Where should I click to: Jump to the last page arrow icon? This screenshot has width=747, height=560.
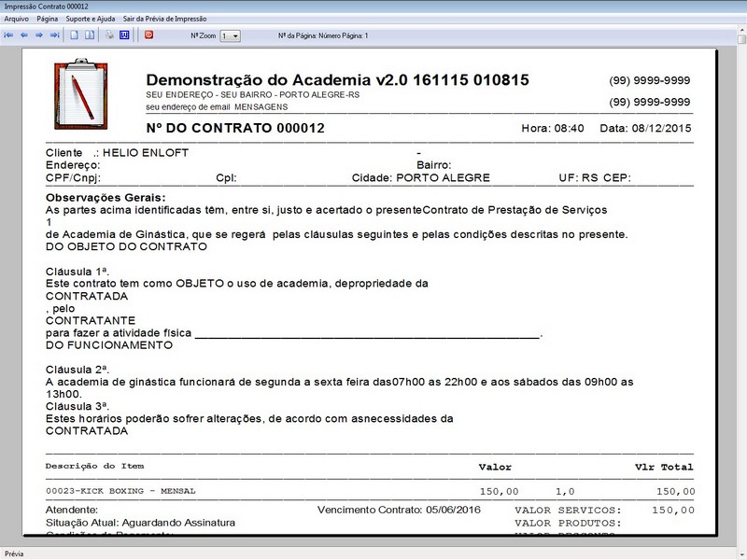[55, 35]
